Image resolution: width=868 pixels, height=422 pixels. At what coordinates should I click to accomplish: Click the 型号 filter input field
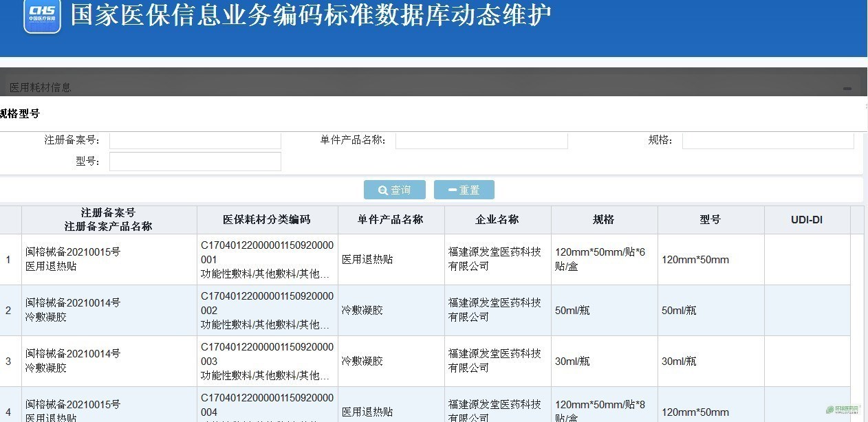tap(195, 162)
